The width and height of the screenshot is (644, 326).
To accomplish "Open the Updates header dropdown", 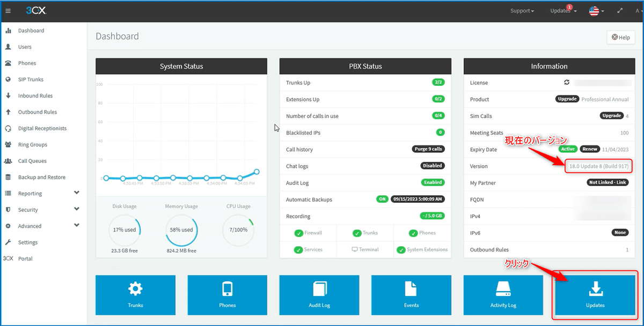I will (x=563, y=11).
